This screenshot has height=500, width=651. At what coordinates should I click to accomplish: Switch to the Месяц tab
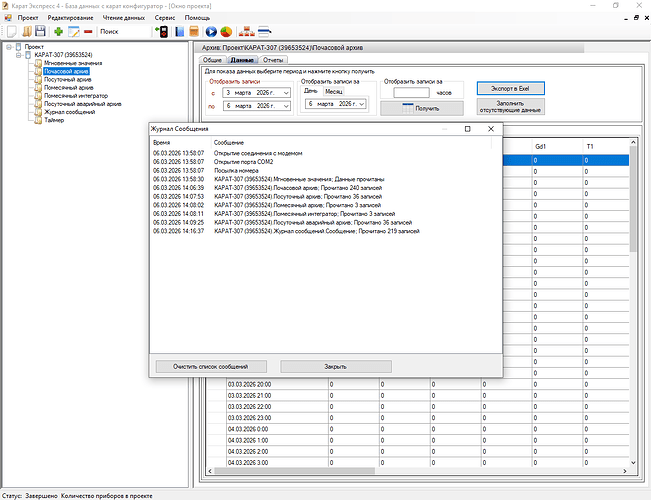click(x=333, y=91)
